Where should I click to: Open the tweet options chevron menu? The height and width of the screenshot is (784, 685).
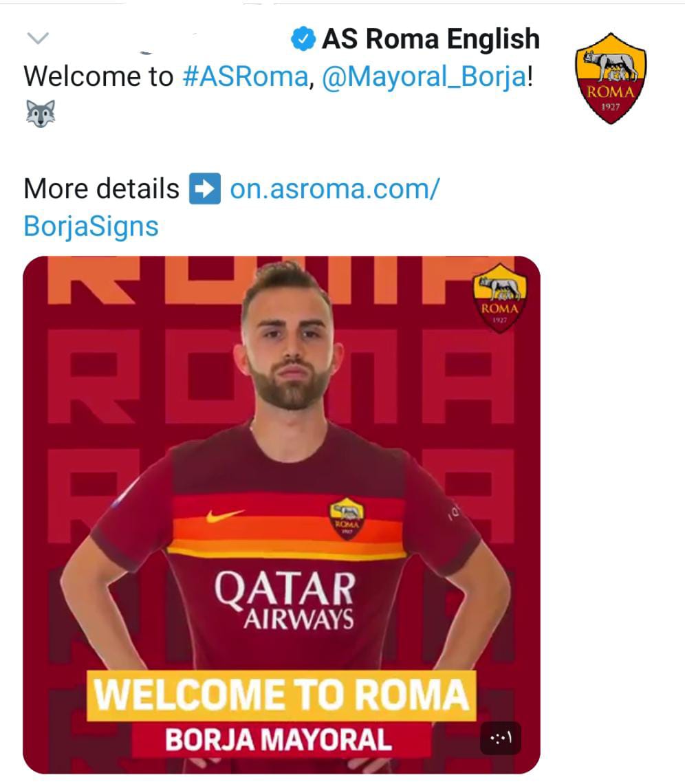click(x=38, y=38)
